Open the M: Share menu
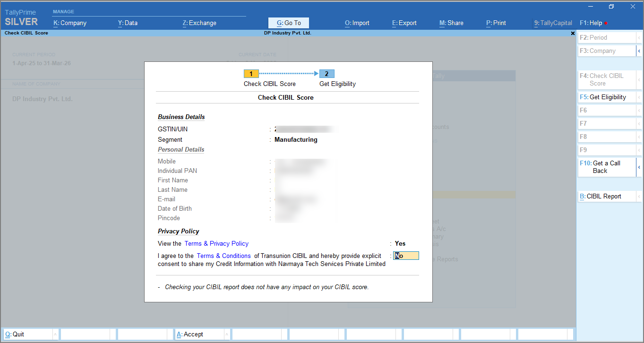This screenshot has width=644, height=343. coord(451,23)
